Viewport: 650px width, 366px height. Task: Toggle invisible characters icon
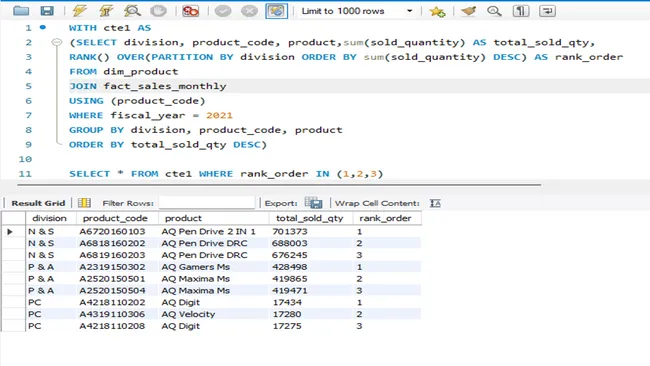click(521, 11)
